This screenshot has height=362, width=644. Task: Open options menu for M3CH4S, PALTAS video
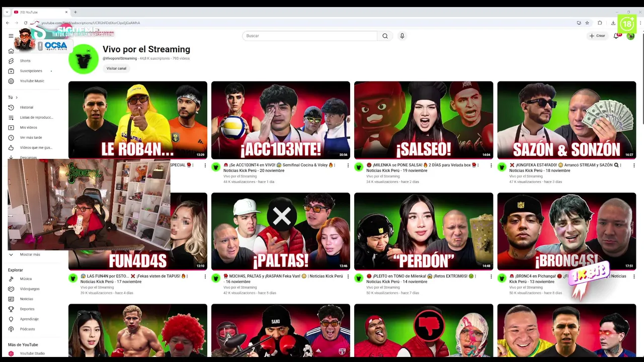point(348,276)
